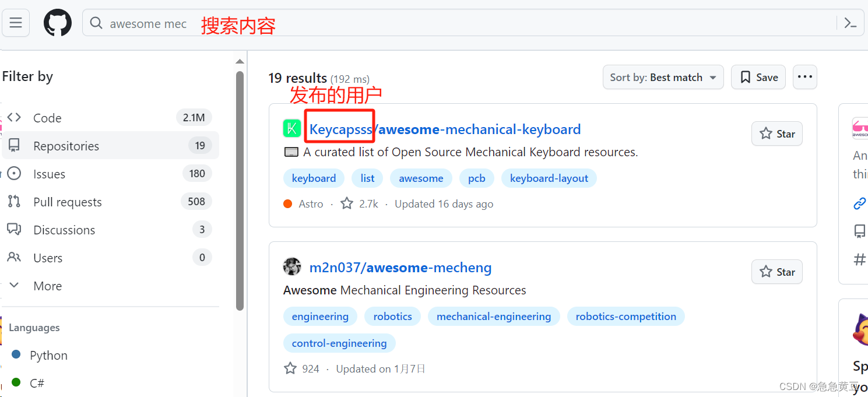868x397 pixels.
Task: Click the Keycapsss green avatar
Action: coord(292,128)
